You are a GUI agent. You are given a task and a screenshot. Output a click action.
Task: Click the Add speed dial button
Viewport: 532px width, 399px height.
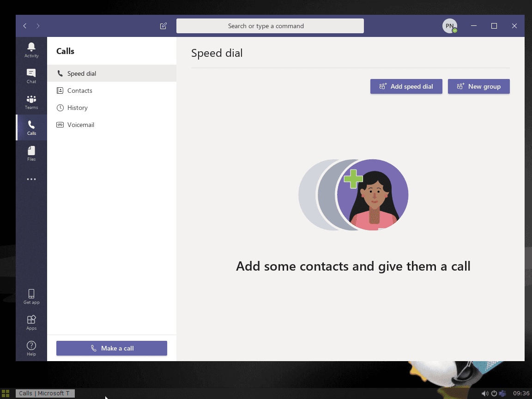point(406,86)
